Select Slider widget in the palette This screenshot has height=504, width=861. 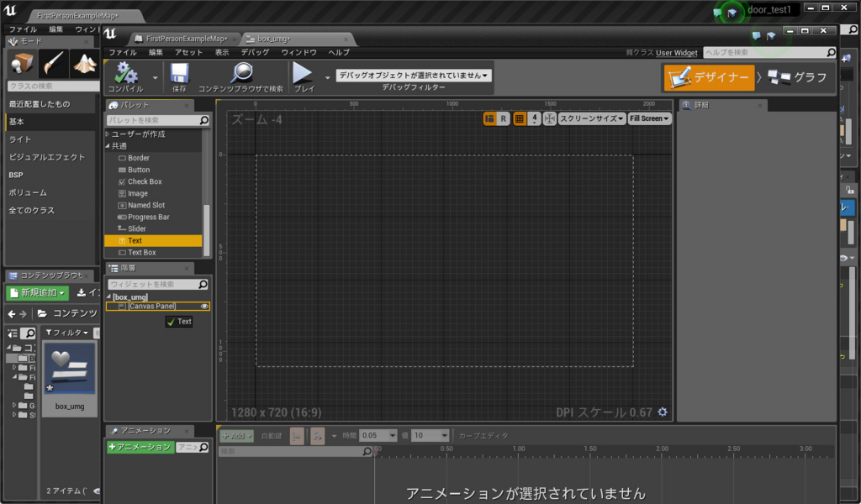153,228
